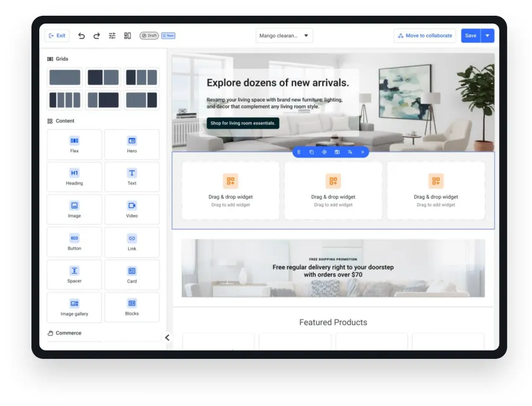The height and width of the screenshot is (406, 532).
Task: Click the Draft status badge
Action: pos(149,36)
